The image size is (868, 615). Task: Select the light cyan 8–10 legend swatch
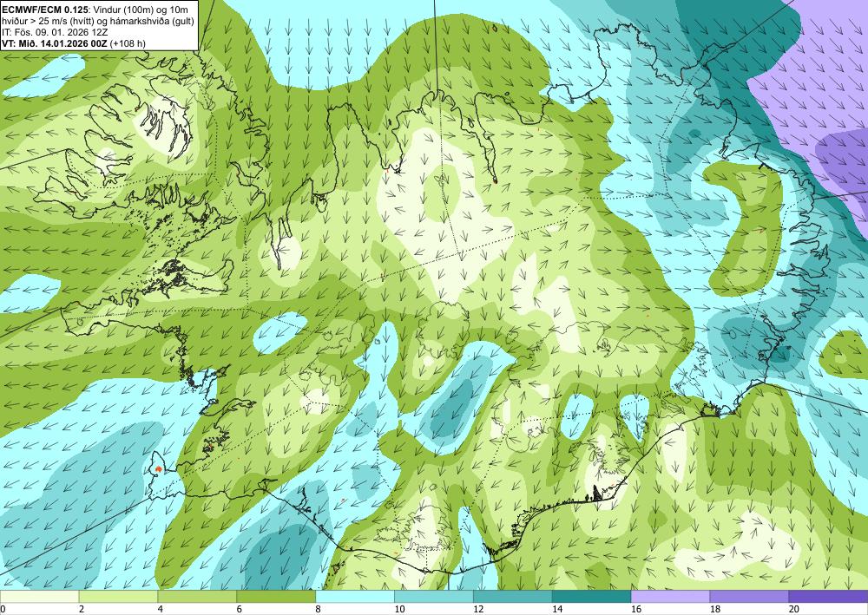click(355, 596)
